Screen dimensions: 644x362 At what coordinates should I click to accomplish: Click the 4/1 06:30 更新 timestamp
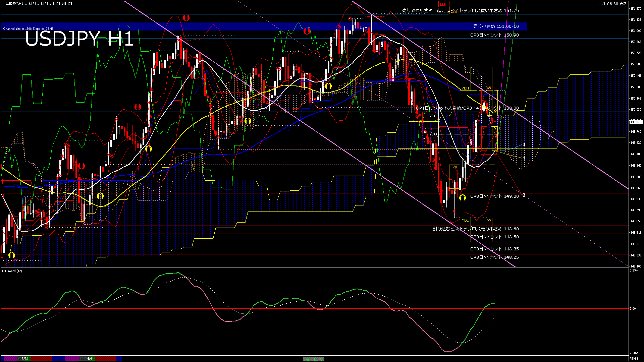tap(613, 4)
